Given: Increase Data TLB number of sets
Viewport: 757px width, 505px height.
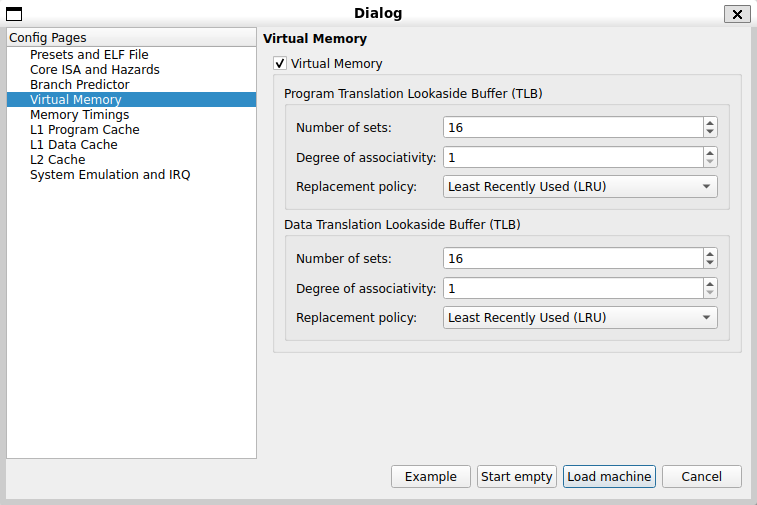Looking at the screenshot, I should (x=710, y=254).
